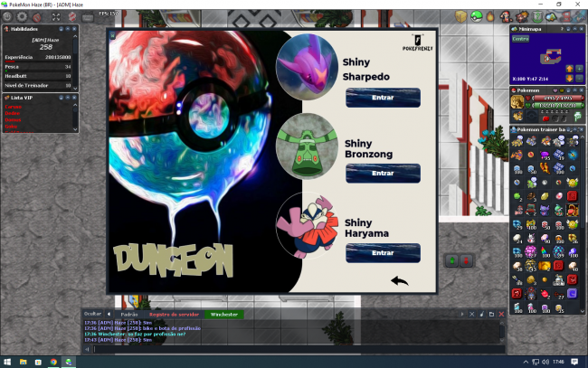Close current chat channel X icon
This screenshot has width=588, height=368.
[x=471, y=314]
